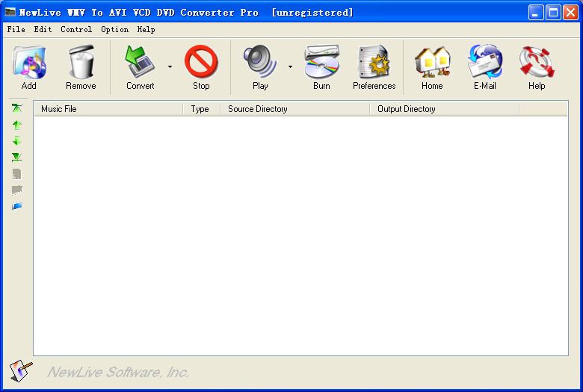Screen dimensions: 583x392
Task: Expand the Play dropdown arrow
Action: 290,67
